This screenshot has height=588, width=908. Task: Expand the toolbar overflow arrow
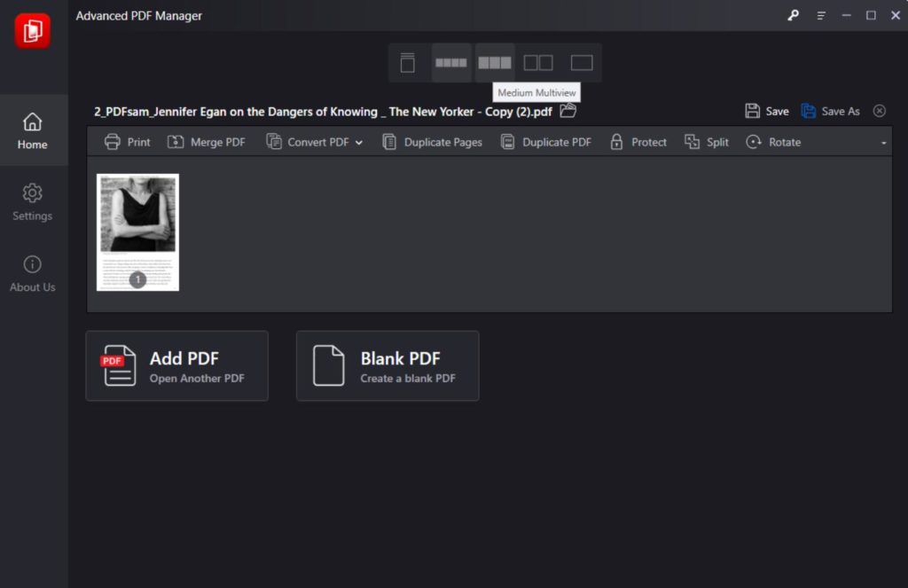click(x=883, y=143)
